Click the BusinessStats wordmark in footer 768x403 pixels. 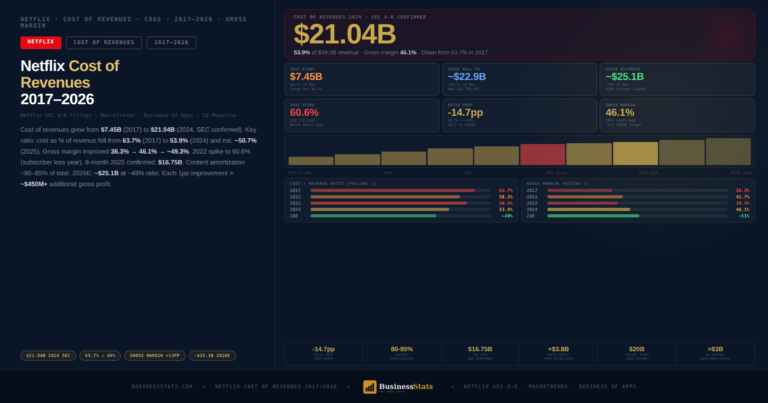(x=406, y=386)
